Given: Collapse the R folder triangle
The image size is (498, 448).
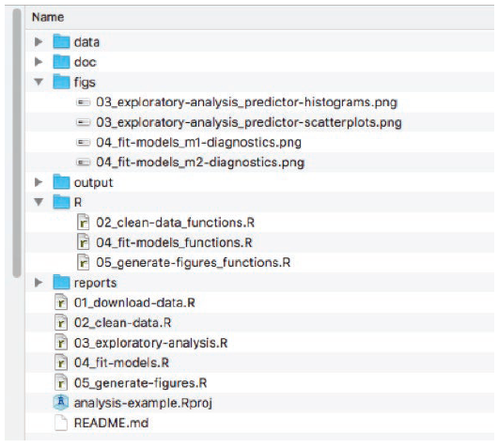Looking at the screenshot, I should [x=39, y=202].
